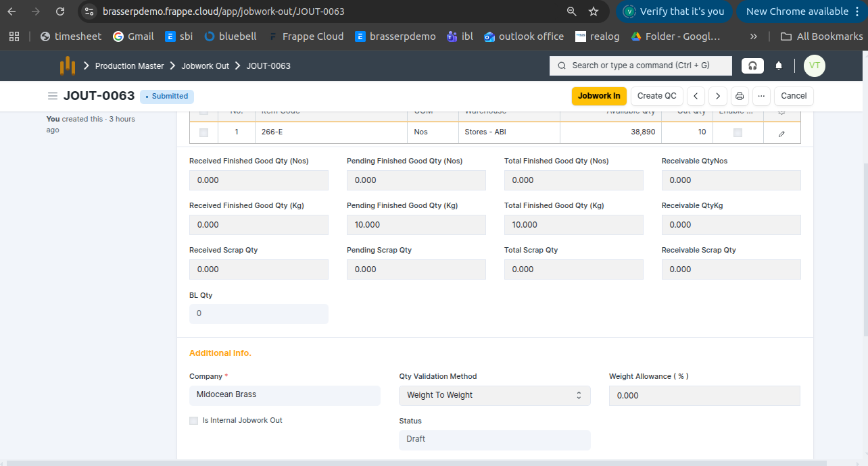Toggle the Is Internal Jobwork Out checkbox
This screenshot has width=868, height=466.
click(x=194, y=421)
